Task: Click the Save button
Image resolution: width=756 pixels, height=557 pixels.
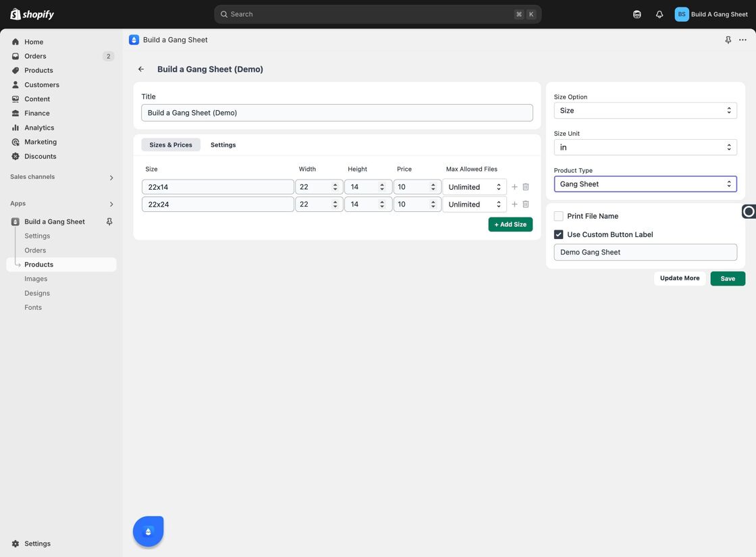Action: pos(728,278)
